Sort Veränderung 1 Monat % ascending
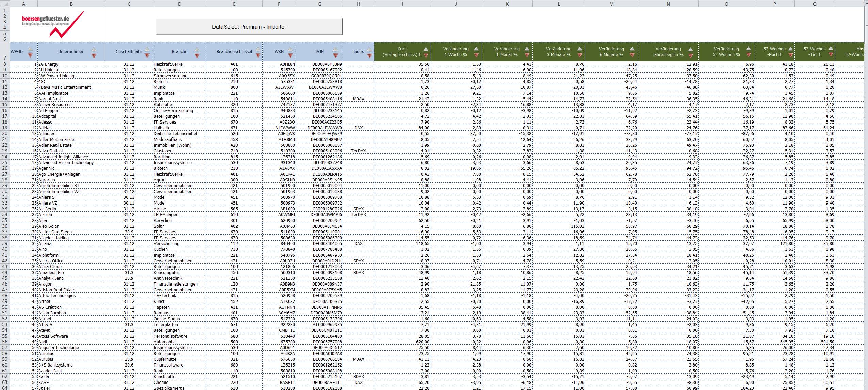Viewport: 868px width, 390px height. pos(527,49)
